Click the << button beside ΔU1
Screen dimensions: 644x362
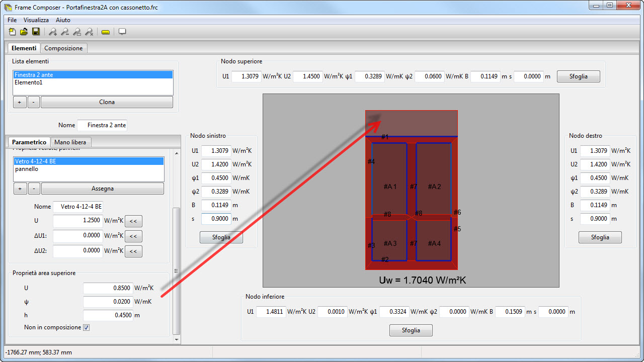(x=133, y=236)
